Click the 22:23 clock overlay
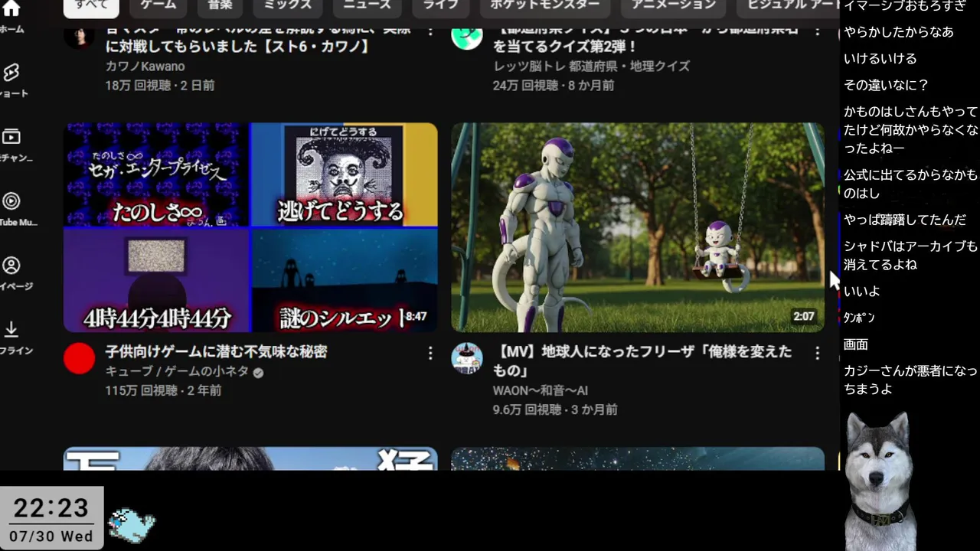The width and height of the screenshot is (980, 551). (51, 508)
